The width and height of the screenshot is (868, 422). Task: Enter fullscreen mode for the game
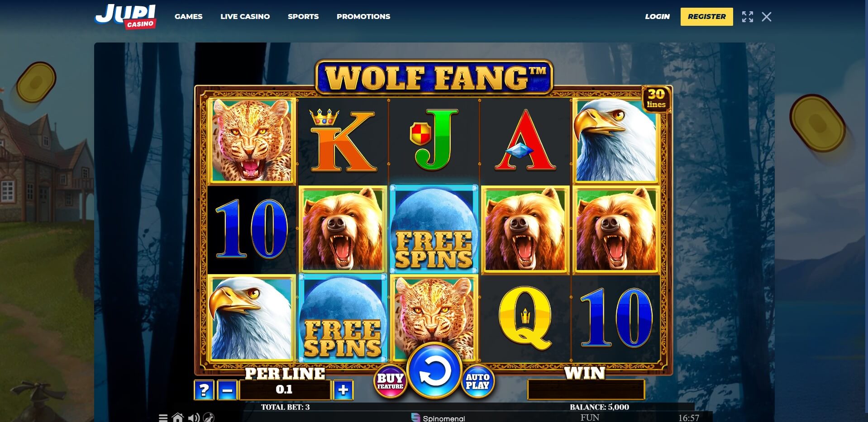[x=748, y=17]
